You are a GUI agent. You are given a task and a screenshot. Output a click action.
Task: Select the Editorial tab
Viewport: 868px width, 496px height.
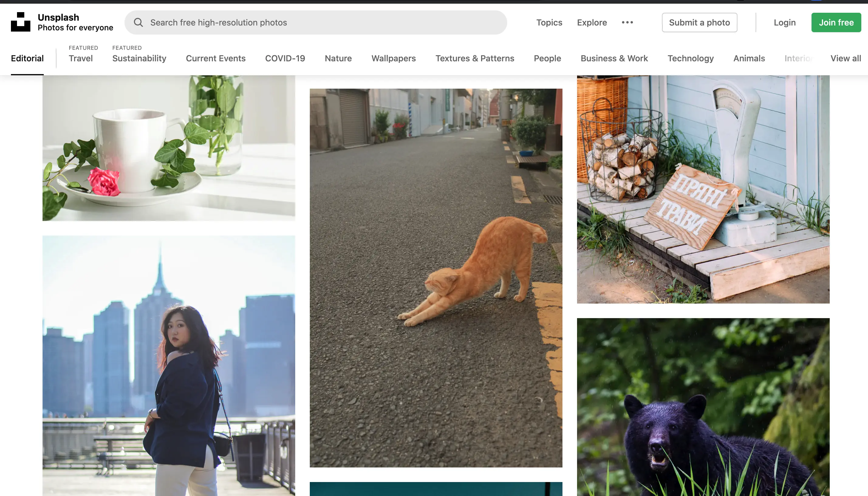27,58
